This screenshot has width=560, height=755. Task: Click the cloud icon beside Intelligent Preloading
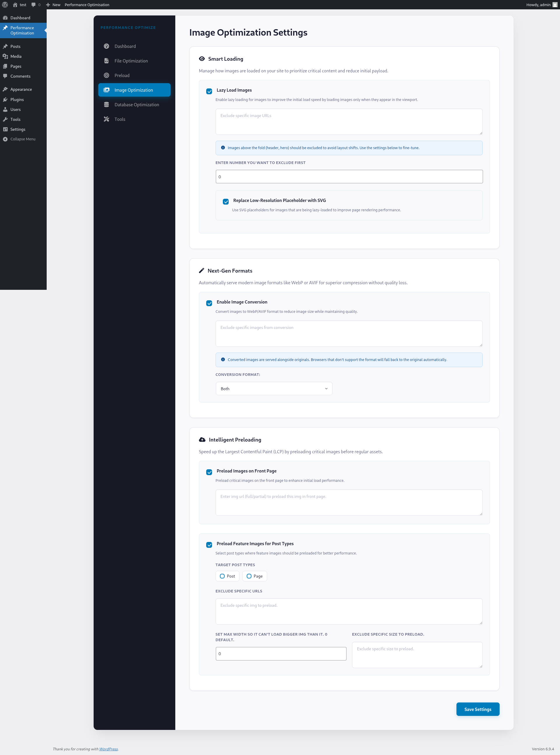click(202, 439)
